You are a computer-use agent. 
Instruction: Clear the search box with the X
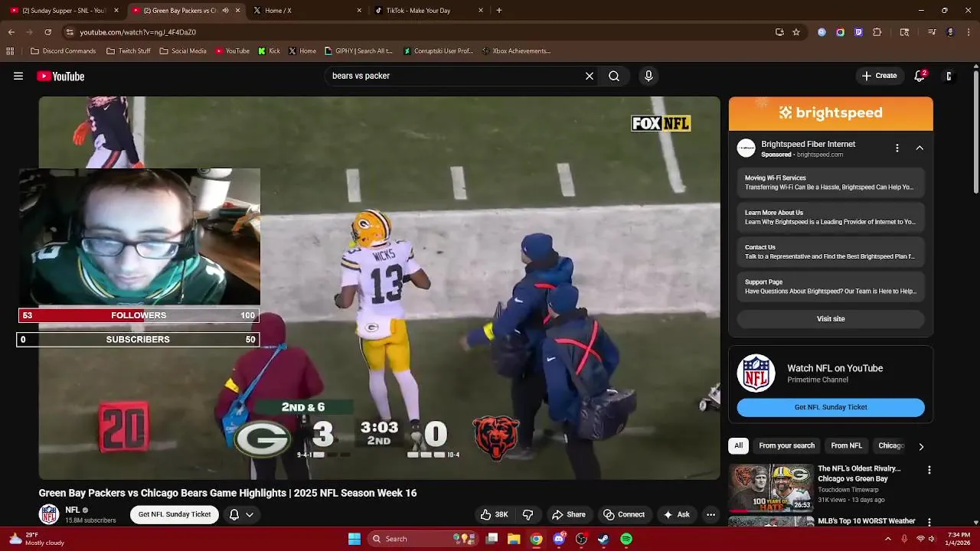point(590,76)
